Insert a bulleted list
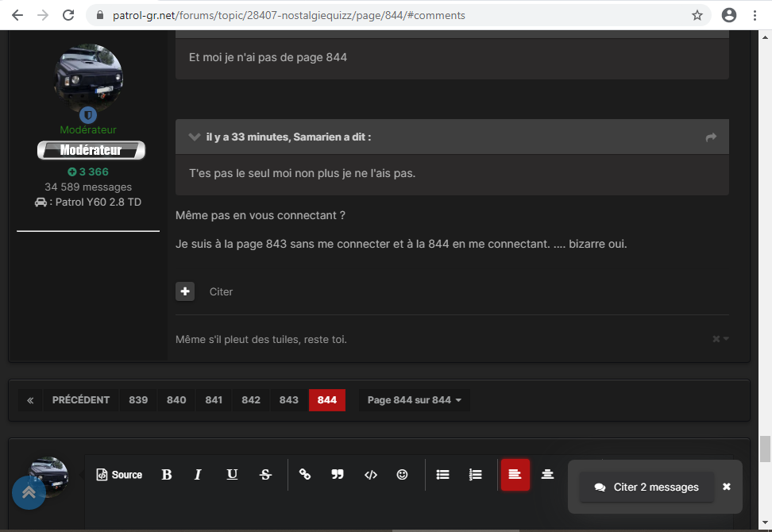 (442, 474)
